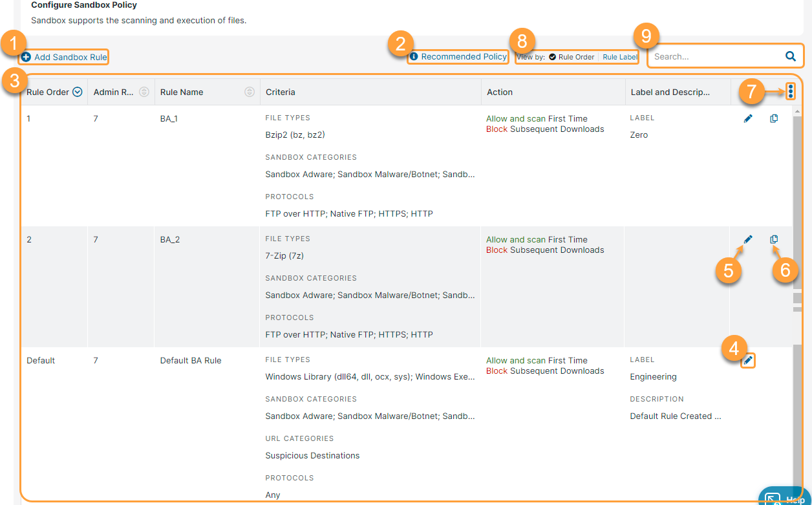The height and width of the screenshot is (505, 812).
Task: Click the search magnifier icon
Action: [x=790, y=56]
